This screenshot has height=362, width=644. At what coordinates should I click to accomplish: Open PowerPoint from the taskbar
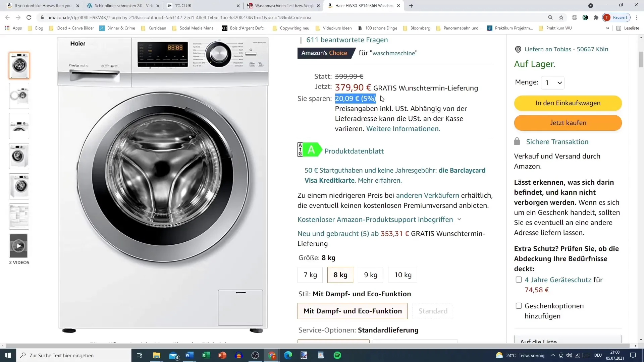coord(222,355)
